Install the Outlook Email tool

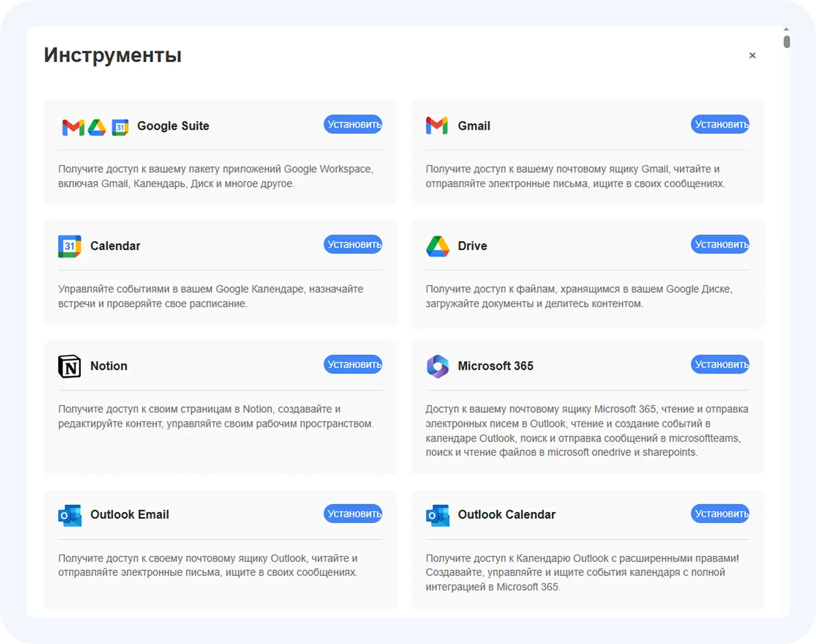[x=353, y=513]
